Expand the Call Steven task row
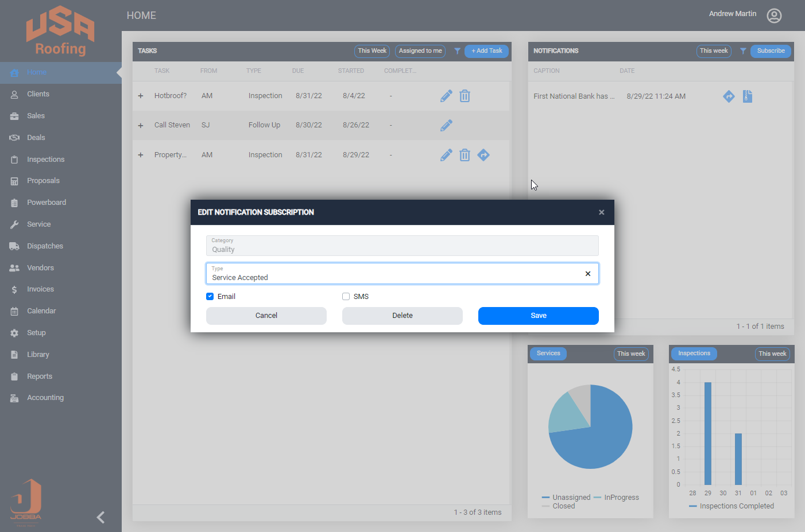The height and width of the screenshot is (532, 805). coord(141,126)
